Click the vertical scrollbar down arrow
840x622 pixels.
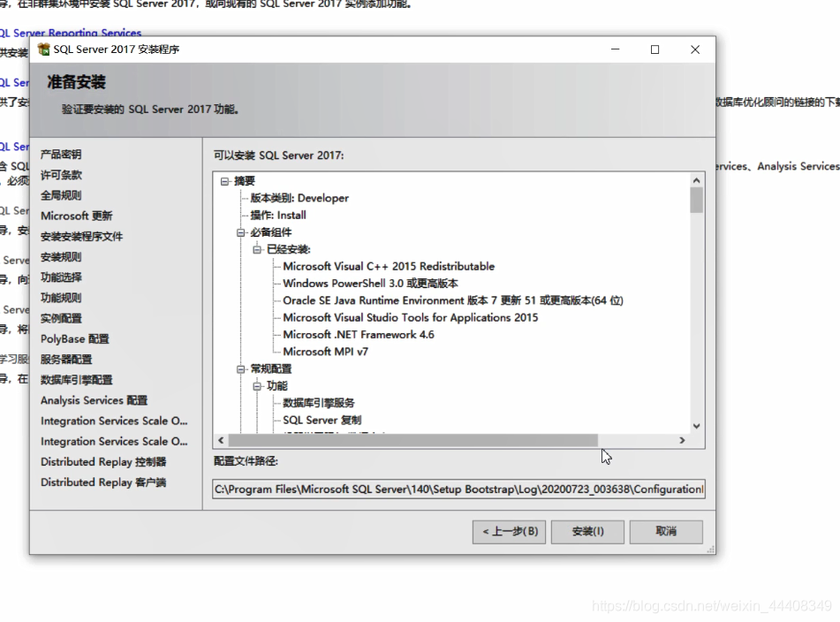tap(696, 427)
